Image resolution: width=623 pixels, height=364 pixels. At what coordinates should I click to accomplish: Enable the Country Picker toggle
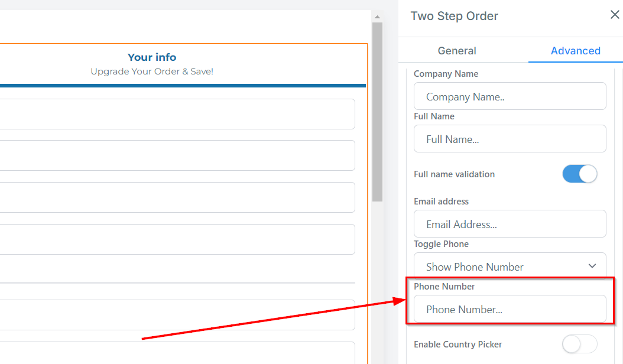click(579, 344)
